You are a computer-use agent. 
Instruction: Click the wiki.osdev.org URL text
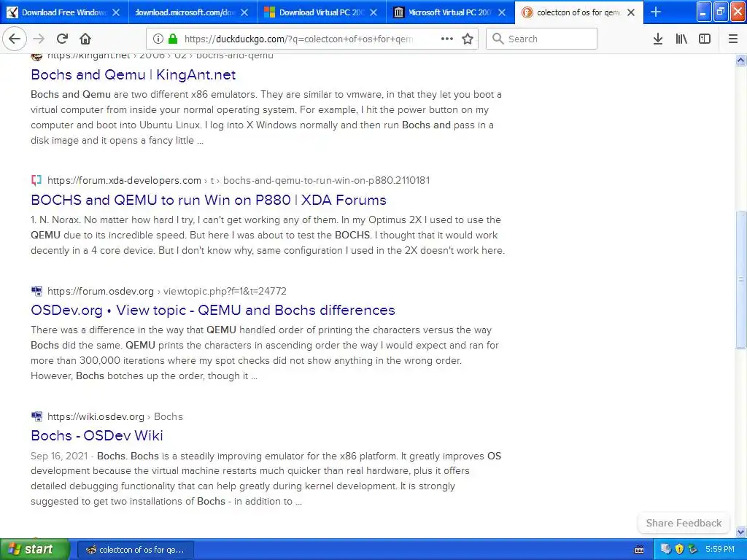pos(96,416)
